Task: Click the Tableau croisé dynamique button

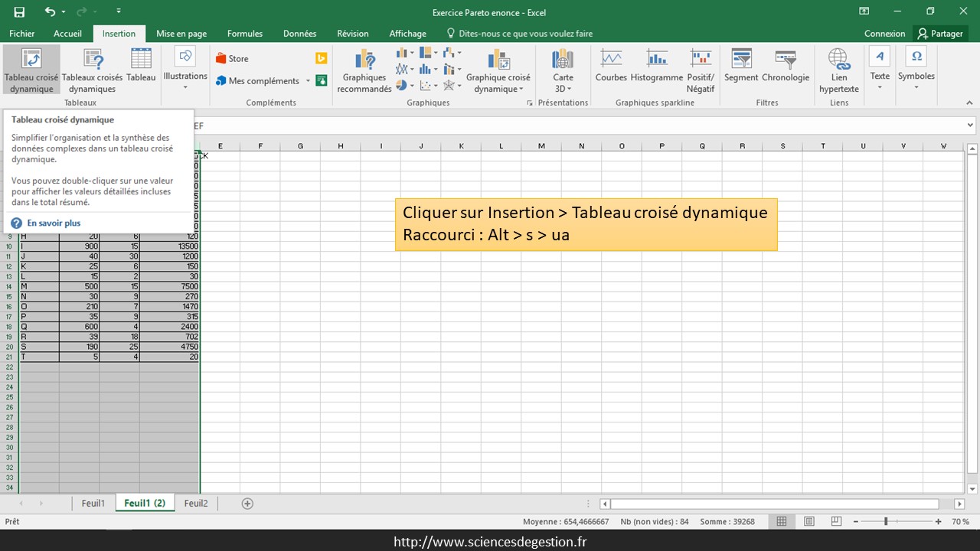Action: 31,70
